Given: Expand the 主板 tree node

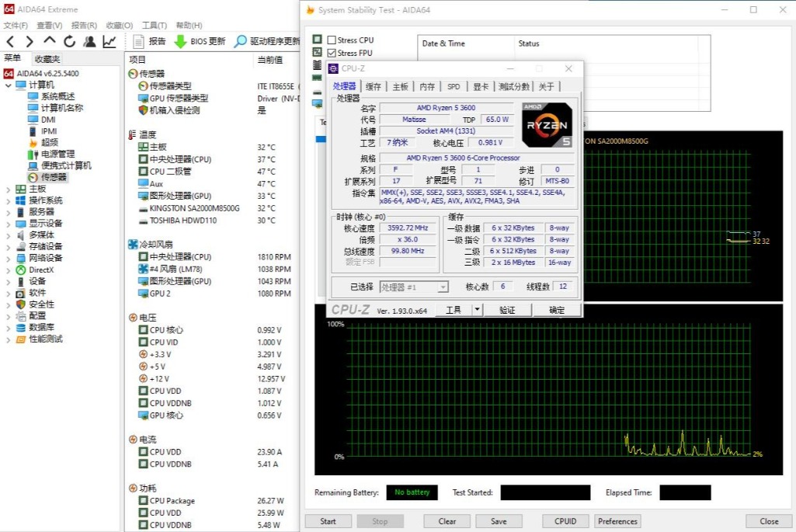Looking at the screenshot, I should pos(9,189).
